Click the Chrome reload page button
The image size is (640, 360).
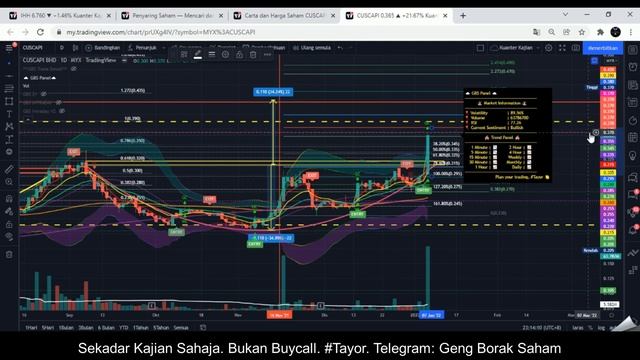(40, 32)
